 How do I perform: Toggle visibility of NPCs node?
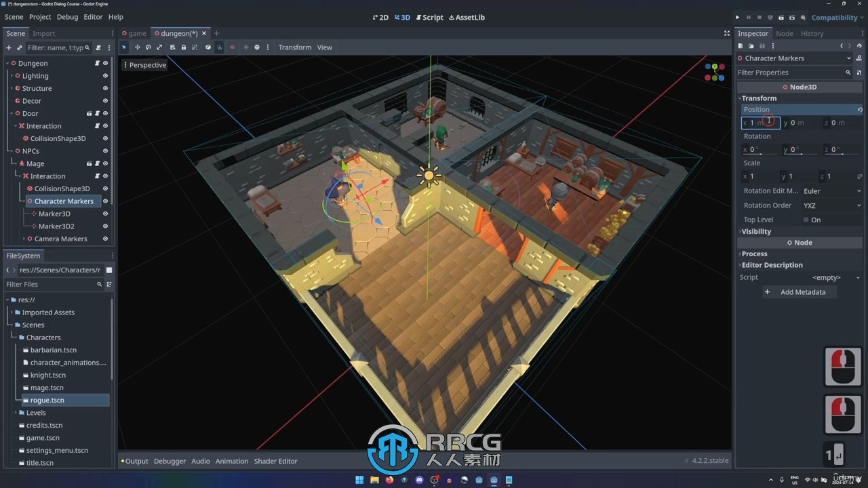pyautogui.click(x=105, y=151)
